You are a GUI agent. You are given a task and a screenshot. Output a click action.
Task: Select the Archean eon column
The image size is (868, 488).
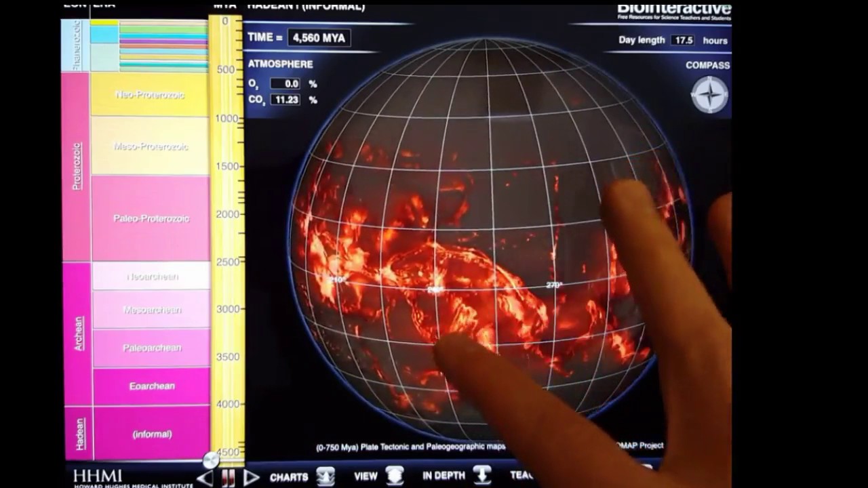pyautogui.click(x=78, y=333)
